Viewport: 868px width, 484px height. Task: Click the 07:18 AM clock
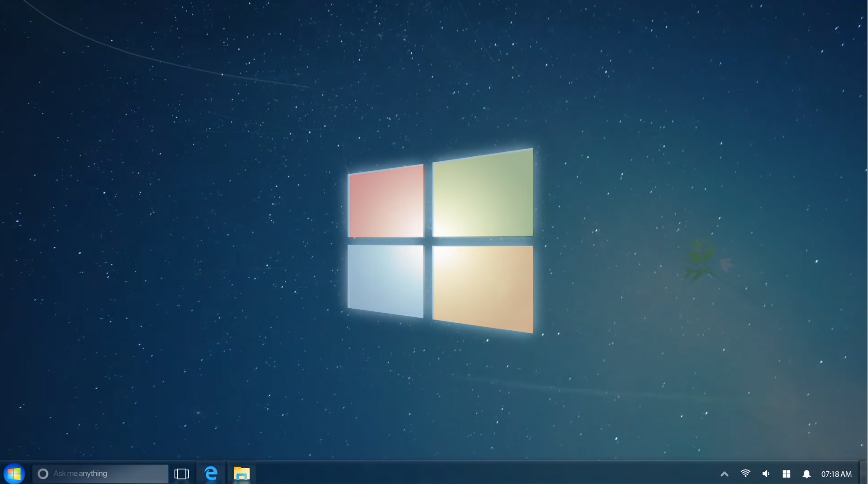coord(836,474)
